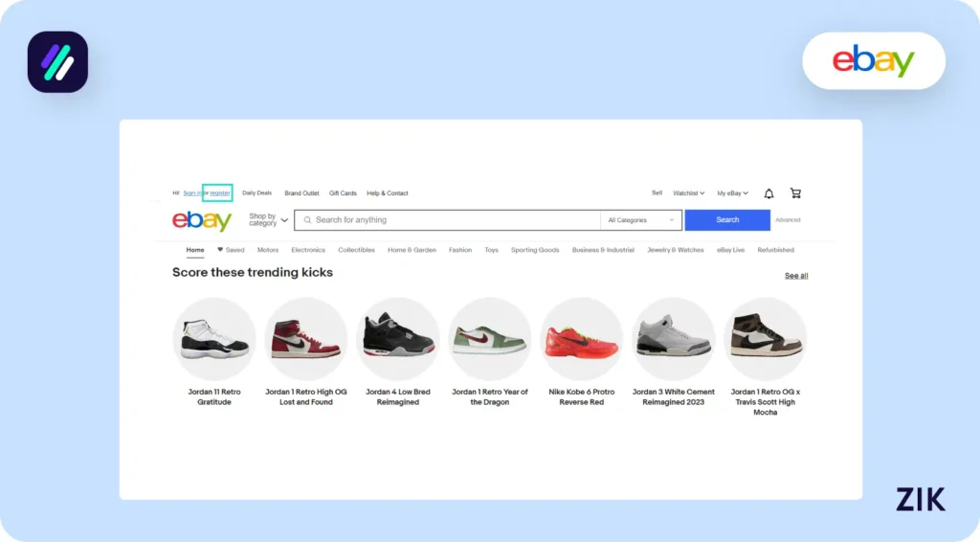Select the Motors tab
The width and height of the screenshot is (980, 542).
(268, 250)
